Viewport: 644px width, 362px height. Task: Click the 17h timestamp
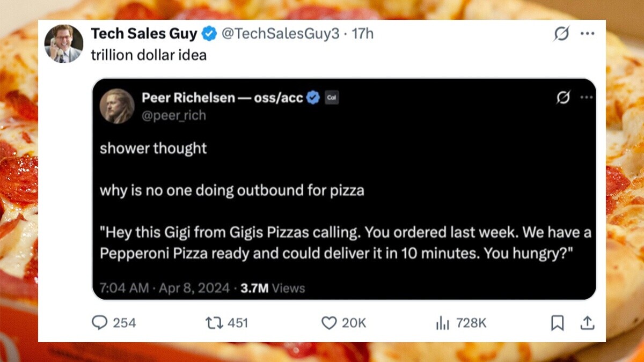[x=363, y=34]
